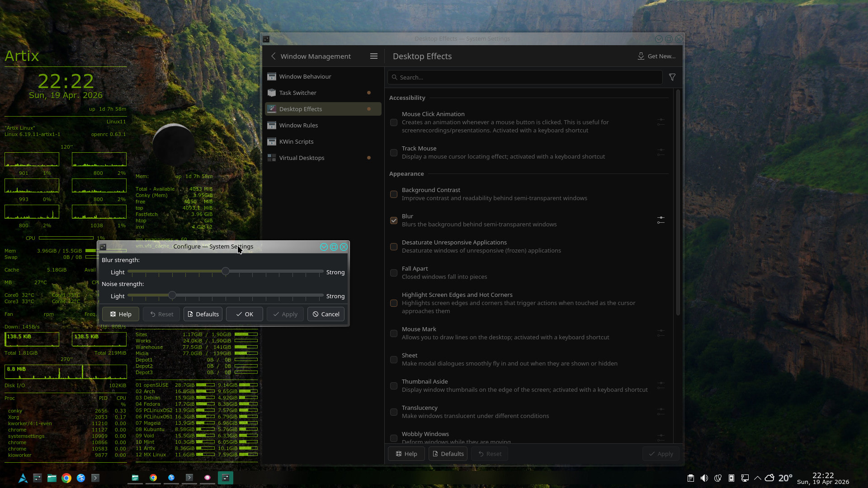This screenshot has width=868, height=488.
Task: Open the hamburger menu beside Window Management
Action: pyautogui.click(x=373, y=56)
